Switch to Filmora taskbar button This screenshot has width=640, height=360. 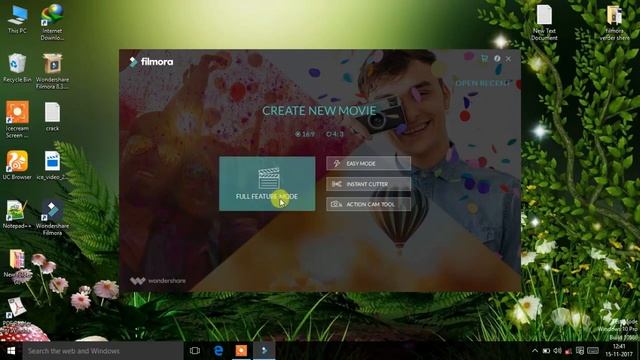(264, 351)
